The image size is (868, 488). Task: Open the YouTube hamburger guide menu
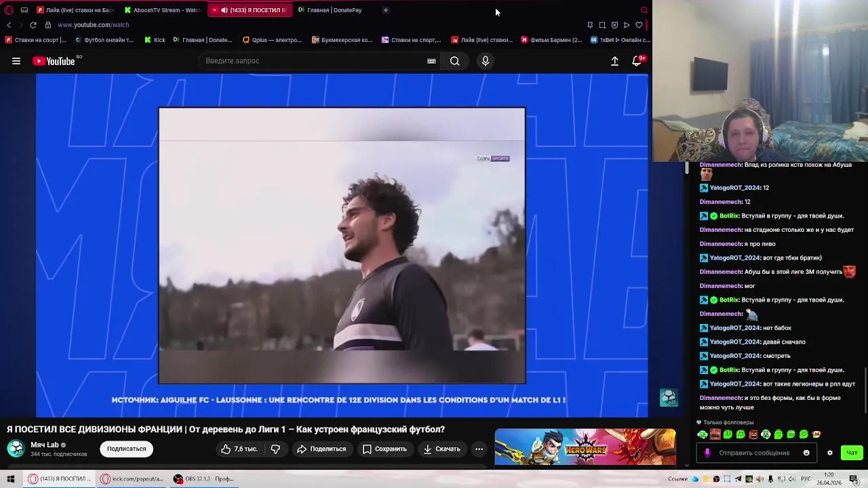click(16, 61)
